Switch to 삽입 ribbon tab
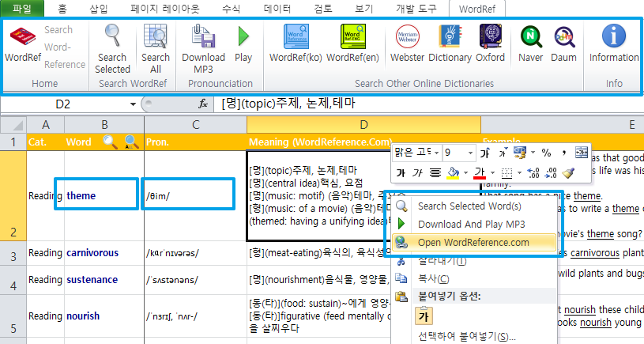Image resolution: width=644 pixels, height=344 pixels. point(99,9)
